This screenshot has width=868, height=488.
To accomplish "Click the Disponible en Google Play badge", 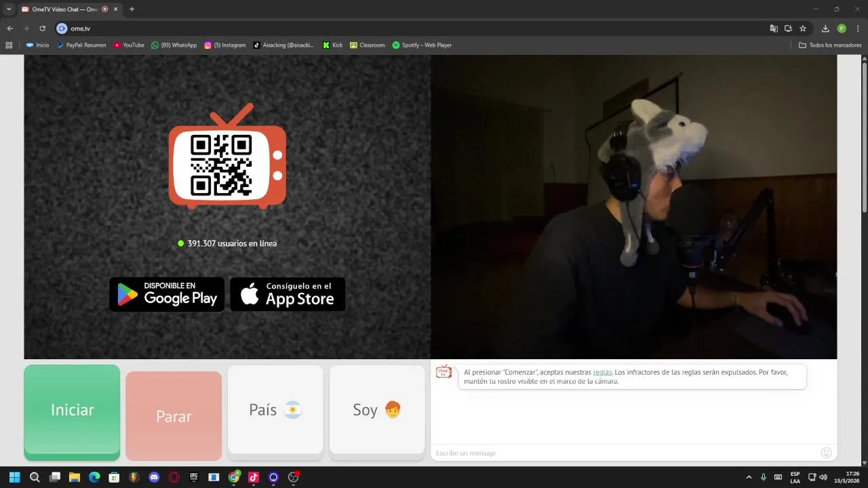I will click(x=167, y=294).
